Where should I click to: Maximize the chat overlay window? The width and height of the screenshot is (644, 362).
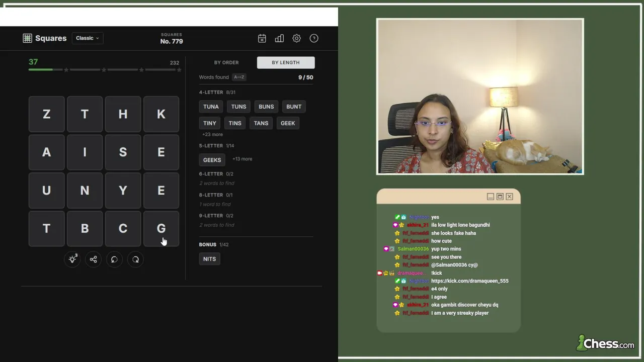click(x=500, y=197)
